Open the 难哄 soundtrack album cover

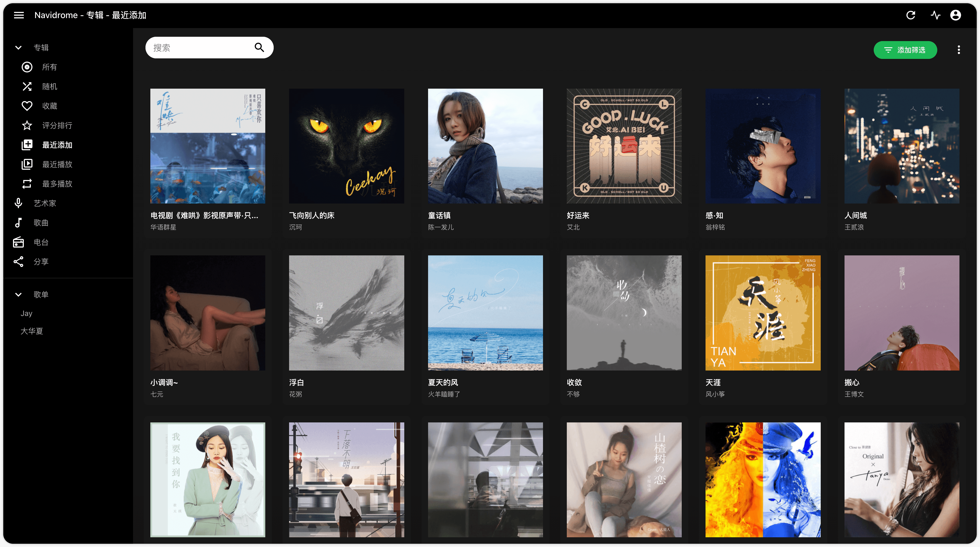click(208, 146)
